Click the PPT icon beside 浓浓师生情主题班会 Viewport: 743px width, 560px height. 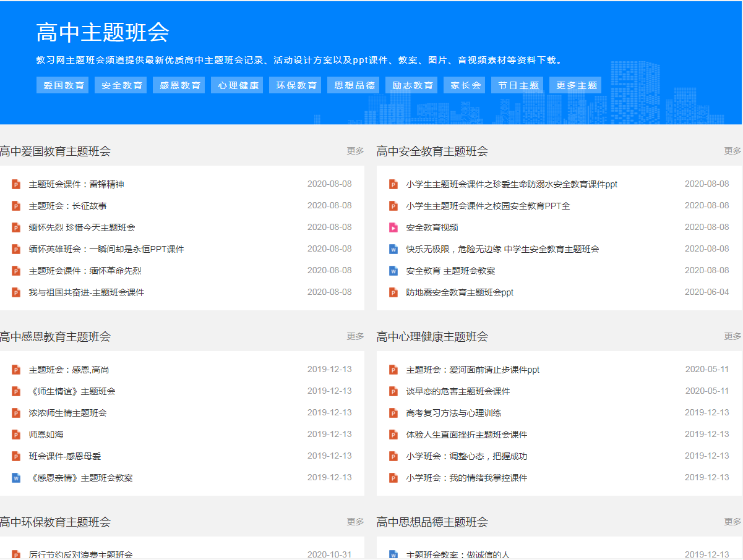(16, 413)
